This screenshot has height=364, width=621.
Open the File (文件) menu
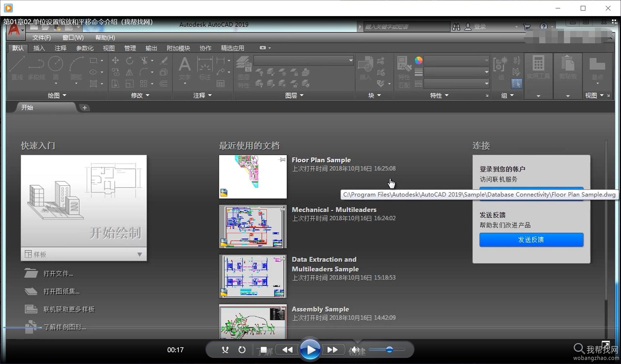(x=42, y=37)
